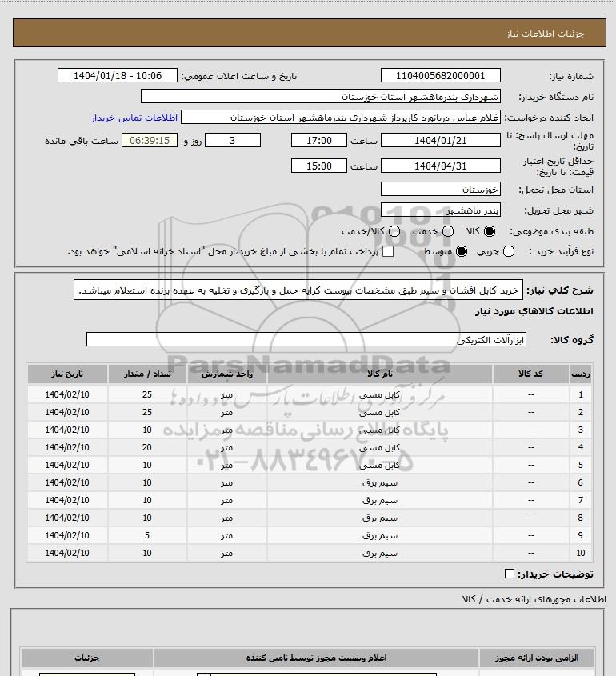Click کابل مسی in row 1
The width and height of the screenshot is (616, 676).
point(380,394)
